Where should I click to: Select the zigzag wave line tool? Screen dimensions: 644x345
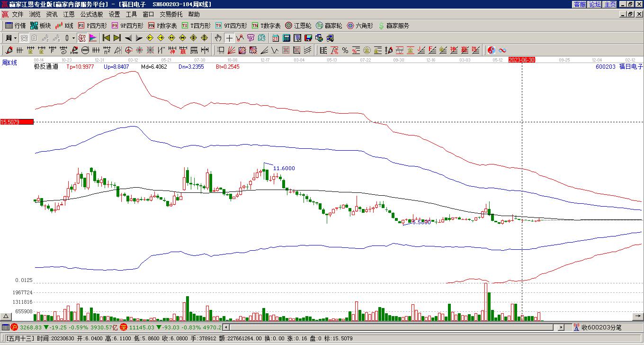point(275,50)
